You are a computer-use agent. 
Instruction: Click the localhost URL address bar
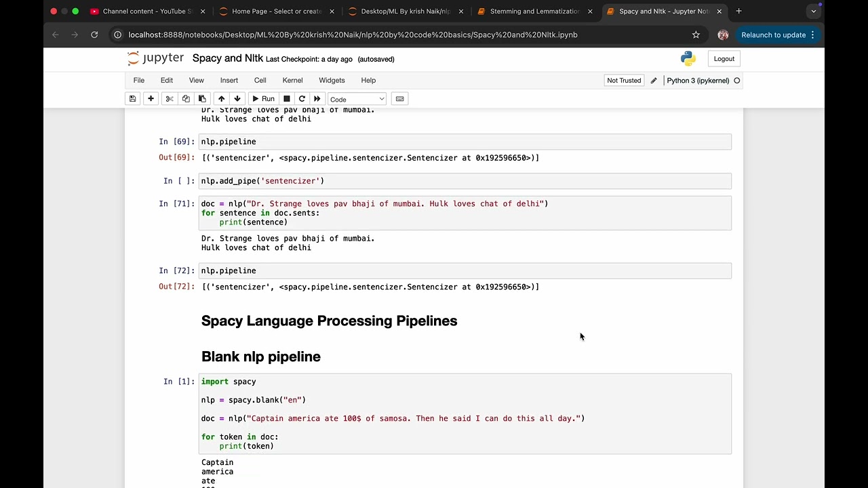(x=353, y=35)
